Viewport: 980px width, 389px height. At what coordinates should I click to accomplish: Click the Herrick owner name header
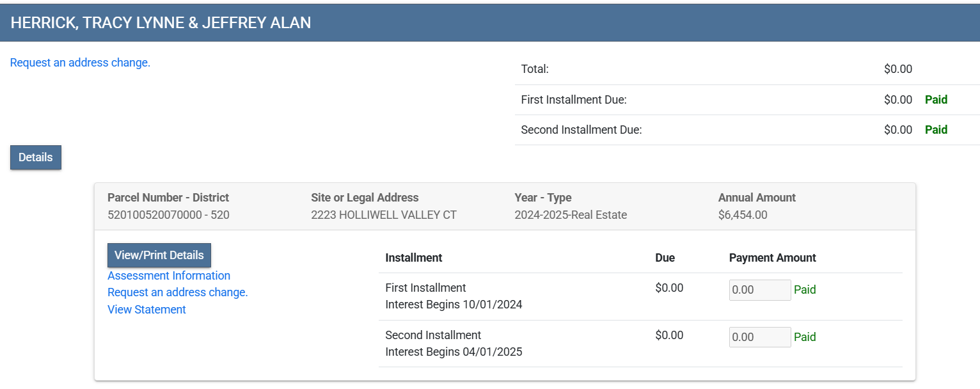161,23
